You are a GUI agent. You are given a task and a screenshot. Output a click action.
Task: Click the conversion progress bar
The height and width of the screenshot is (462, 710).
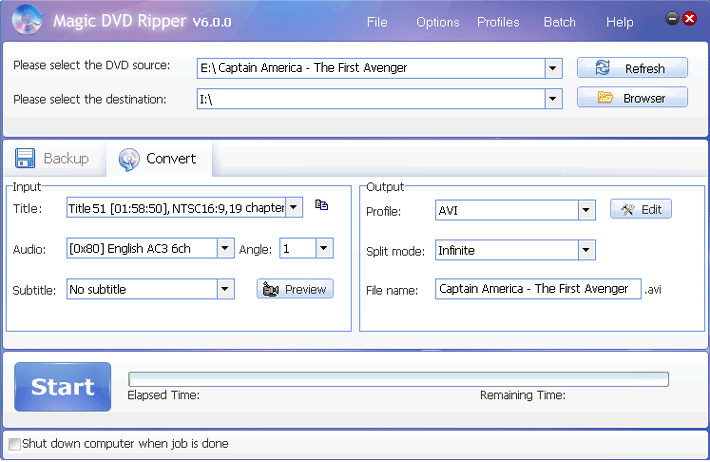(x=398, y=379)
